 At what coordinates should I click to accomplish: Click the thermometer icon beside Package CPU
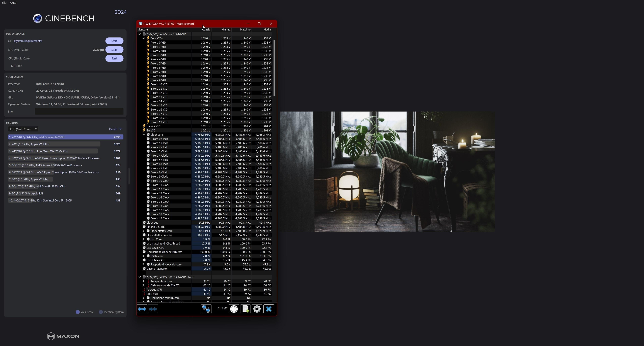click(144, 289)
